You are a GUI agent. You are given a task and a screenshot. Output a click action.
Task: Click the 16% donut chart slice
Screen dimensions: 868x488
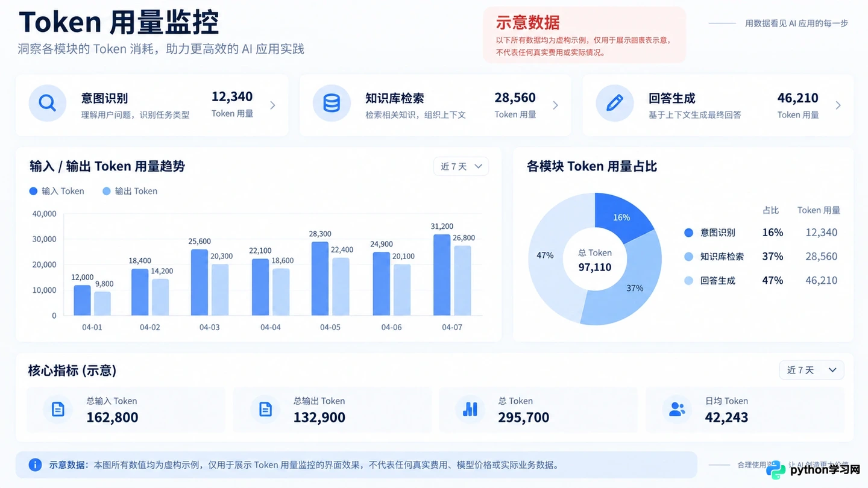point(621,217)
